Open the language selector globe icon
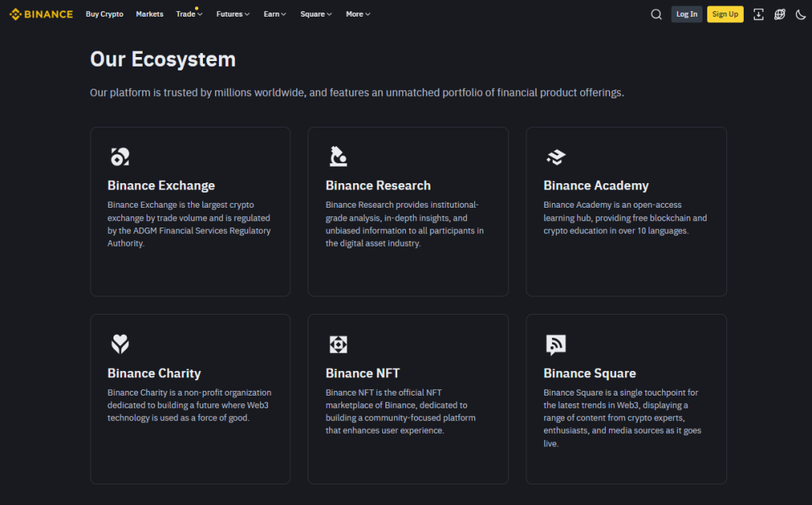The width and height of the screenshot is (812, 505). pos(779,13)
